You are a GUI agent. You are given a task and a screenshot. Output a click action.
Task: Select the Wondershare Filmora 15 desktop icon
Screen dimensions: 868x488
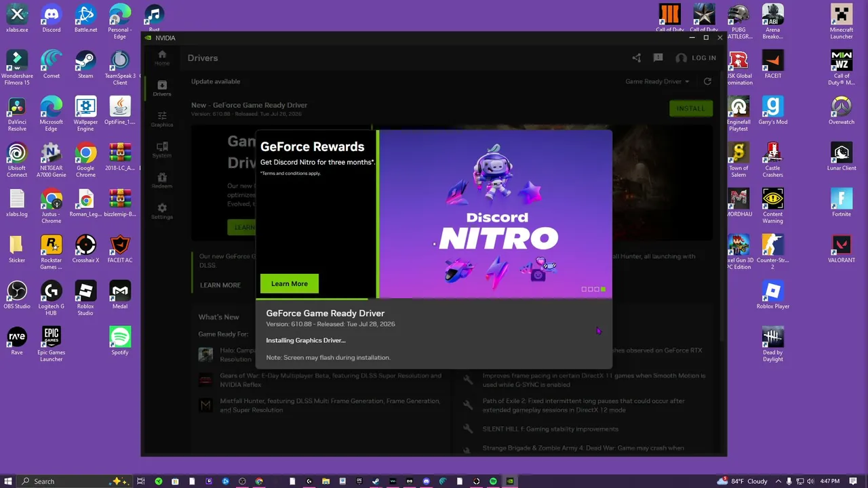coord(17,67)
